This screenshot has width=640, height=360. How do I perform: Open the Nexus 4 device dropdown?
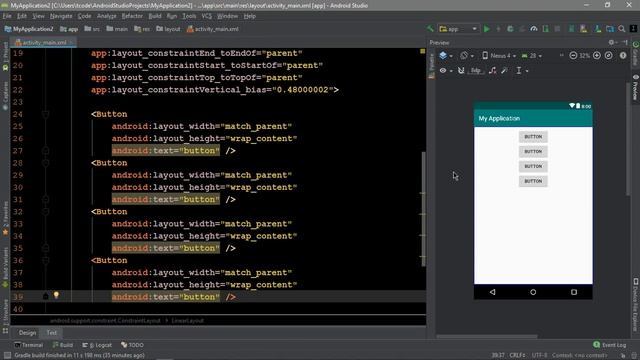[499, 56]
